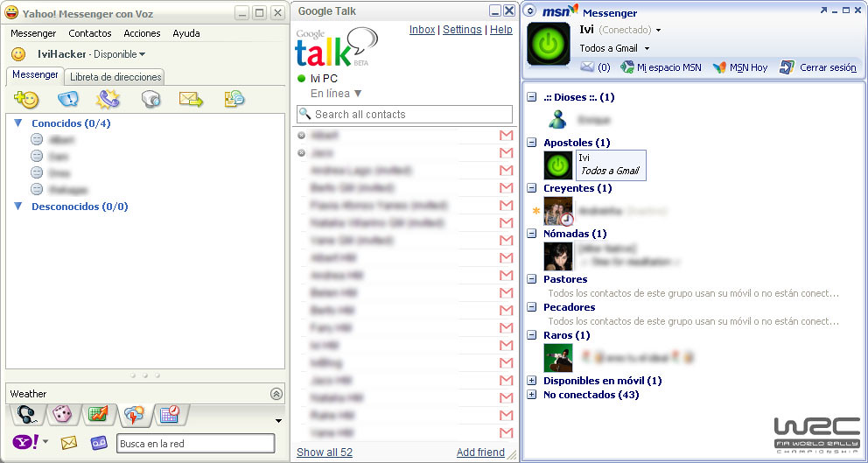Open the Contactos menu in Yahoo

click(x=89, y=33)
